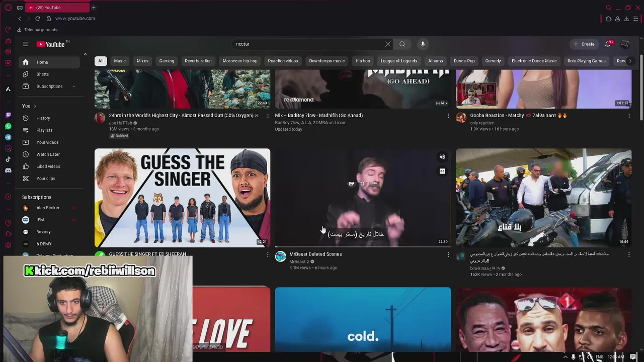Click the magnifier search button

coord(402,44)
